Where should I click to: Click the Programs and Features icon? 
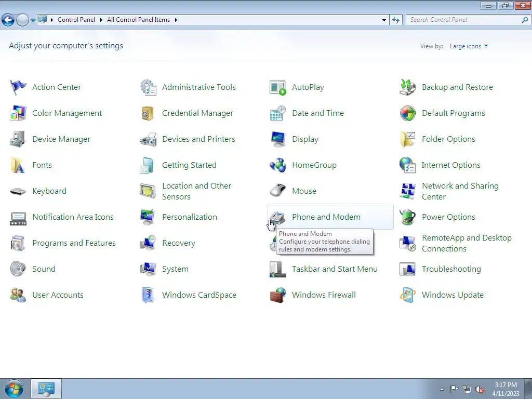(x=18, y=243)
